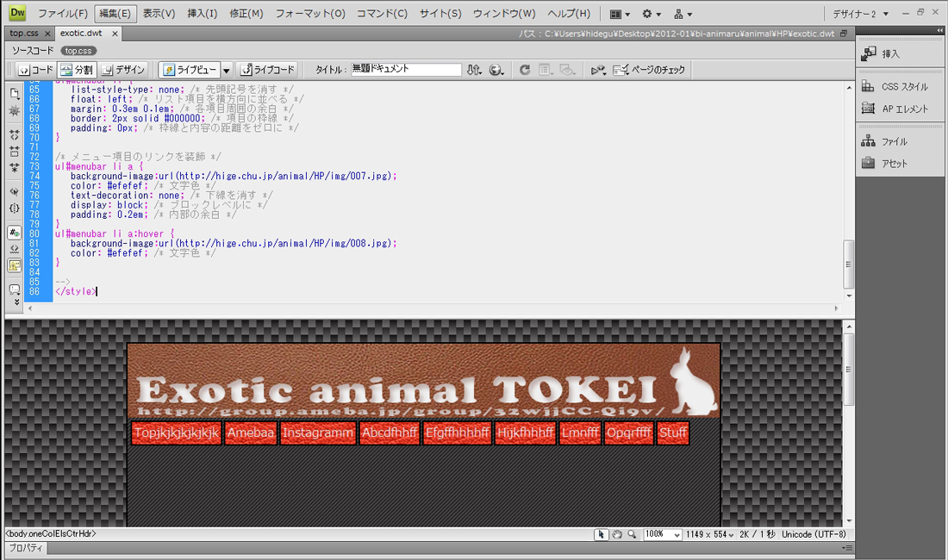Open the デザイナー 2 workspace switcher
This screenshot has height=560, width=948.
click(x=860, y=14)
